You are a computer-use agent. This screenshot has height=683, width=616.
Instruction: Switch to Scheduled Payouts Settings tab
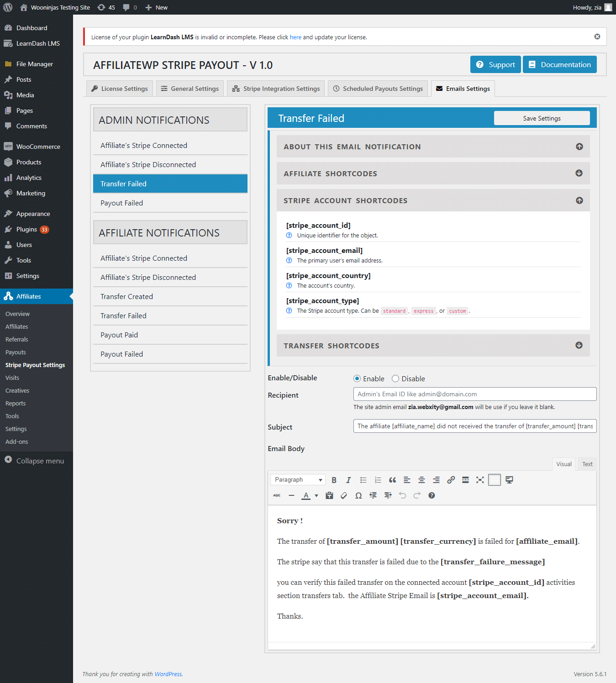pos(378,89)
